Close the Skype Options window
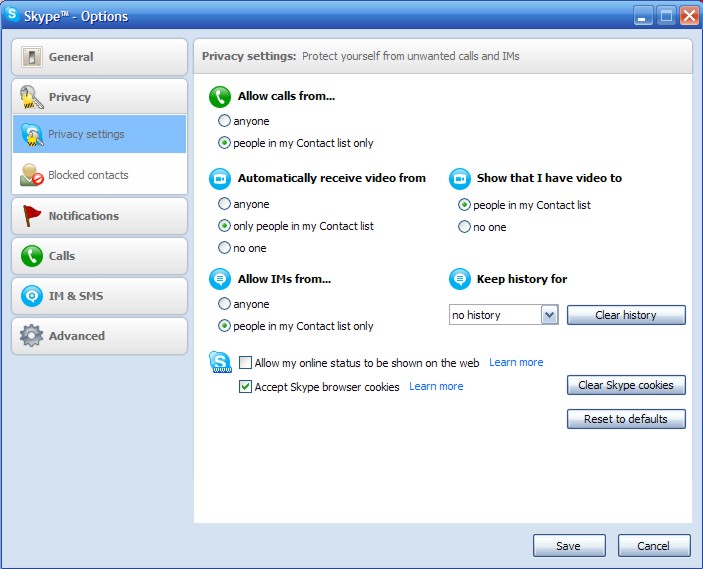 (689, 16)
